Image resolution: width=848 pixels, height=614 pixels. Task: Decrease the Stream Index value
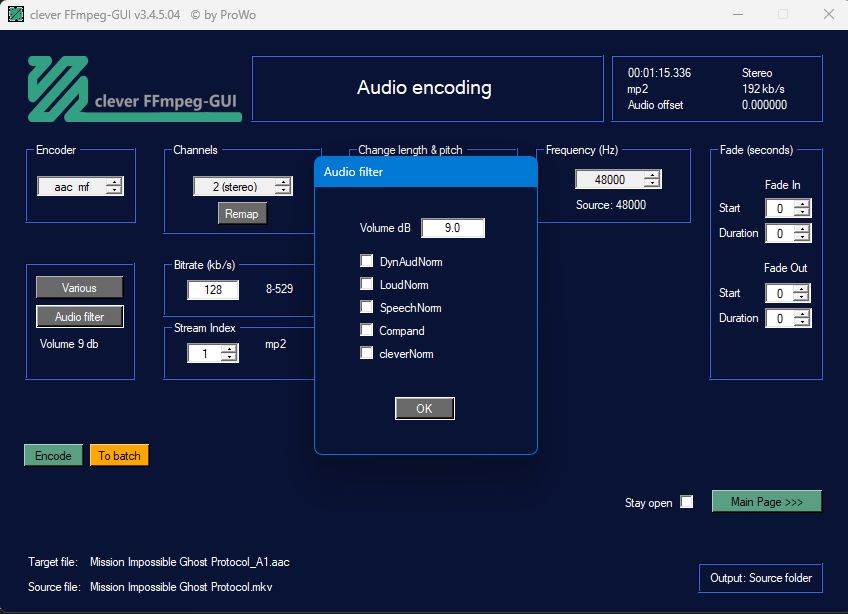[x=229, y=358]
